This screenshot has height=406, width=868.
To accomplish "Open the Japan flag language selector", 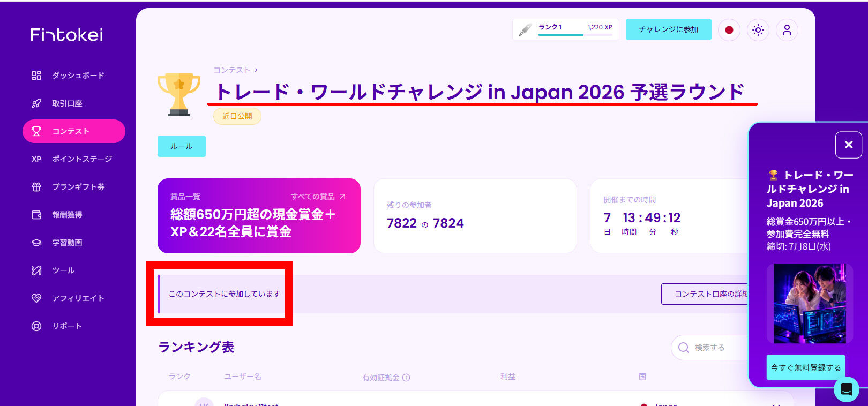I will [x=729, y=30].
